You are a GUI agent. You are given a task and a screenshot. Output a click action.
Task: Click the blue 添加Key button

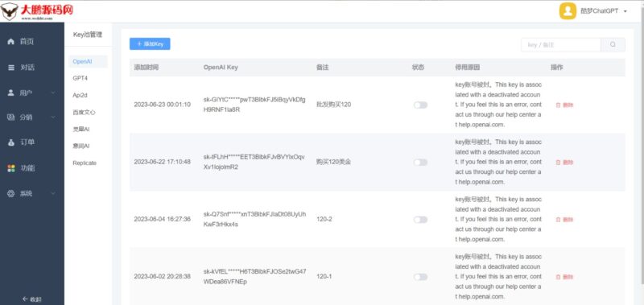(150, 44)
